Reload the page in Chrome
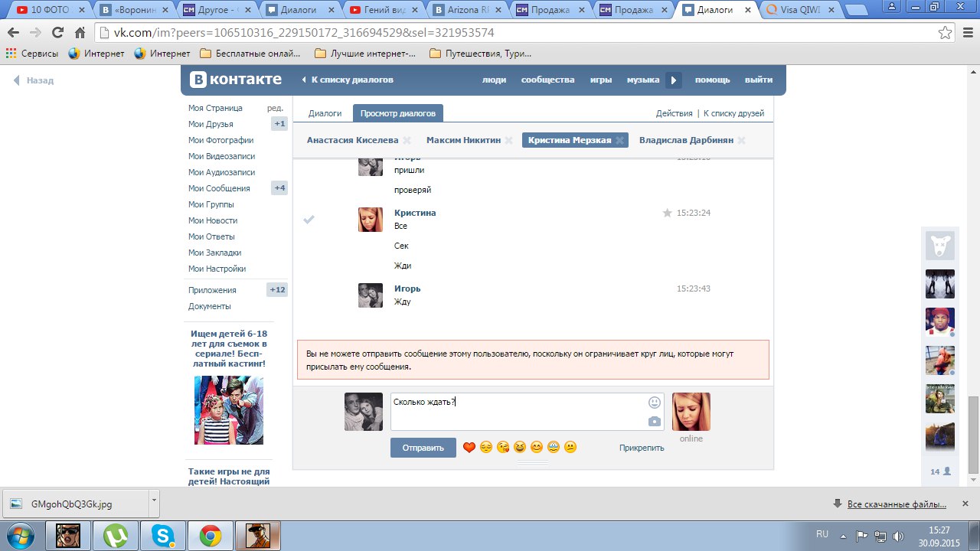Screen dimensions: 980x551 [x=57, y=33]
